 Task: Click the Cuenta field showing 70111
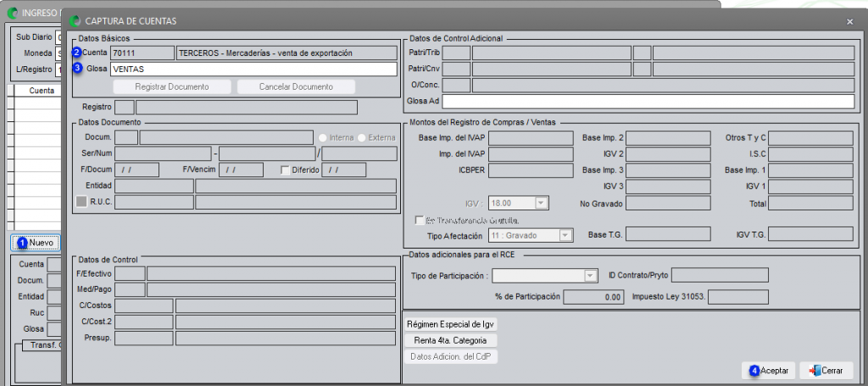pos(142,53)
